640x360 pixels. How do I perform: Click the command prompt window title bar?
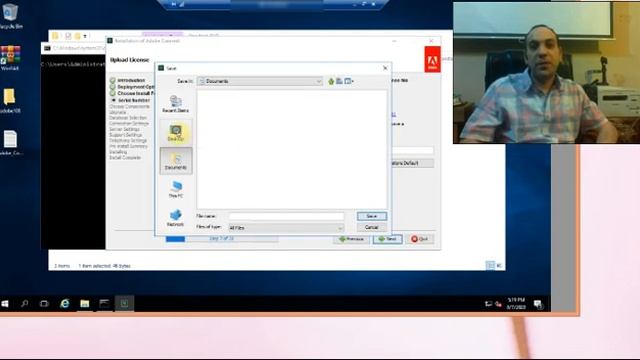click(73, 48)
